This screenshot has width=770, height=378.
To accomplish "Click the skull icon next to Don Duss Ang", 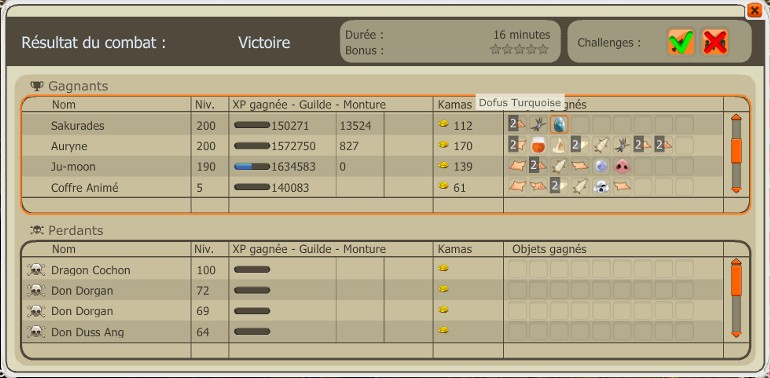I will (x=36, y=332).
